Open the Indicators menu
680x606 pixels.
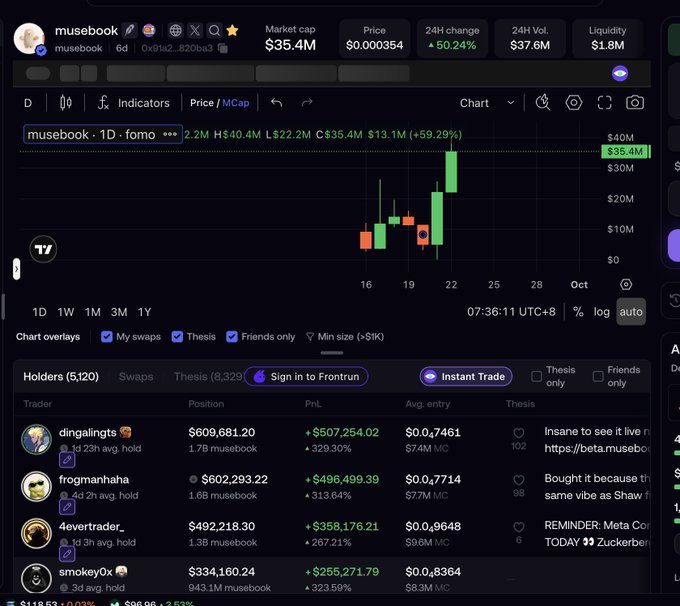coord(134,103)
